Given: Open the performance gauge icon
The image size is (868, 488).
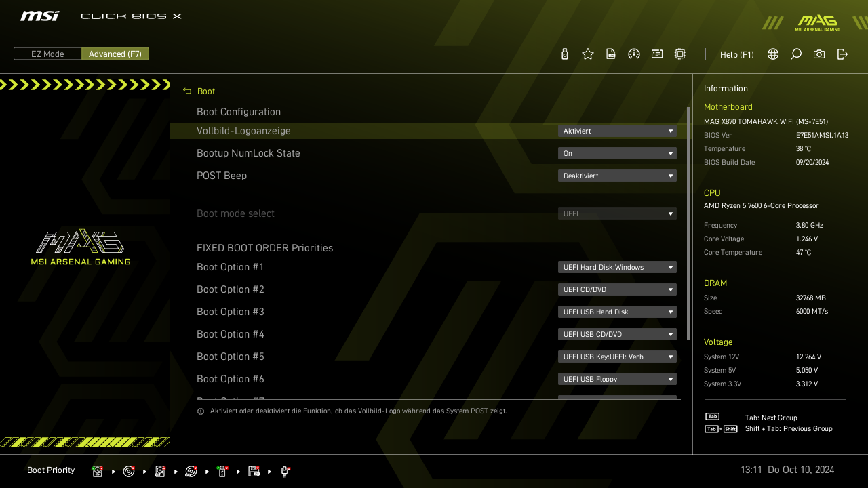Looking at the screenshot, I should pos(634,54).
